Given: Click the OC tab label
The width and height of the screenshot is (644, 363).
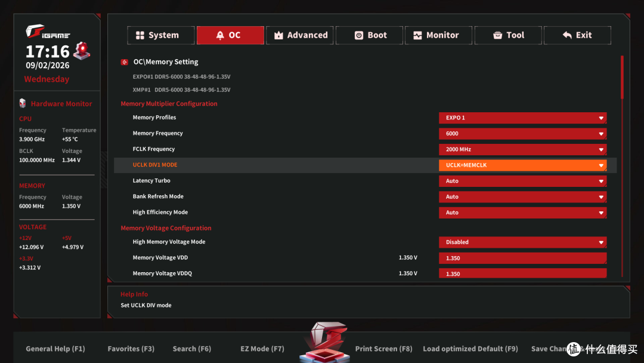Looking at the screenshot, I should pos(234,35).
